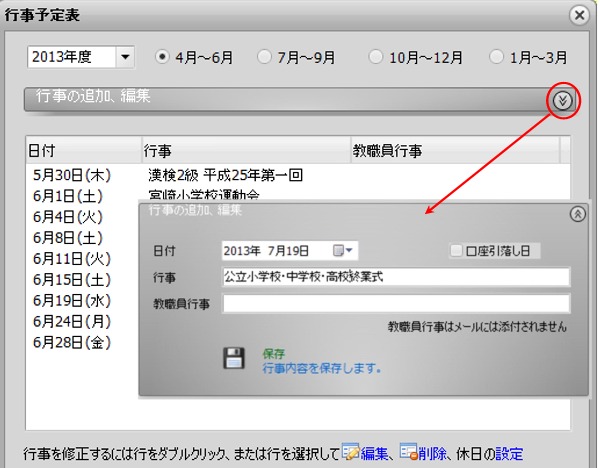The image size is (600, 468).
Task: Click the 編集 link at the bottom
Action: 375,453
